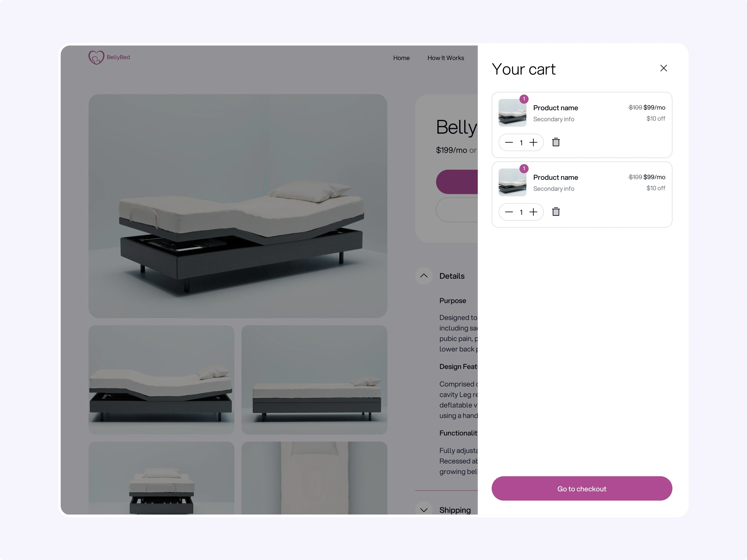Image resolution: width=747 pixels, height=560 pixels.
Task: Increase quantity of first cart item
Action: 533,142
